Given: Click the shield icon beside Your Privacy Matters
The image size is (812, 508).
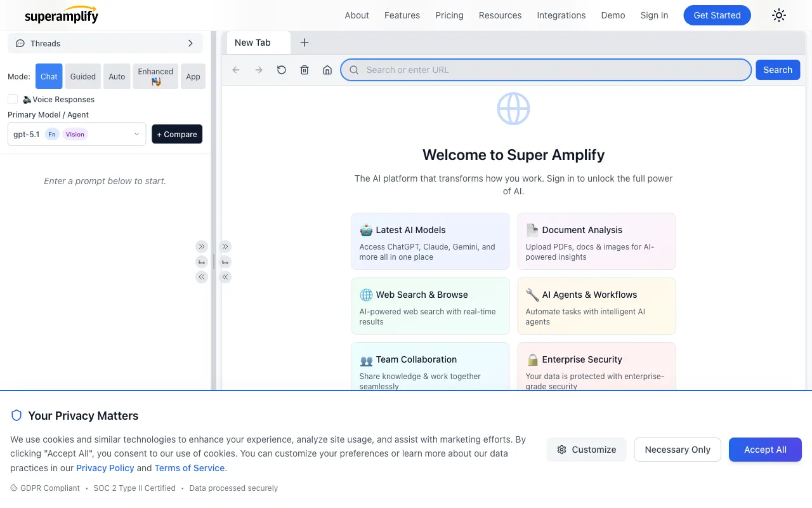Looking at the screenshot, I should pos(16,416).
